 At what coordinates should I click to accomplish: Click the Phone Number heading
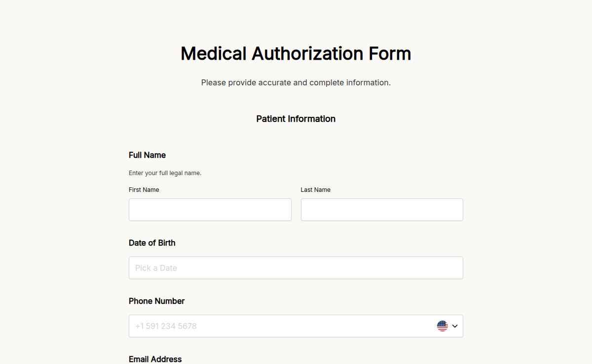pos(156,301)
